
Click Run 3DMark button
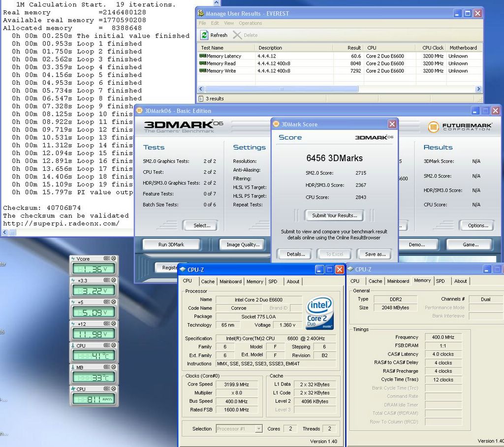click(x=171, y=244)
